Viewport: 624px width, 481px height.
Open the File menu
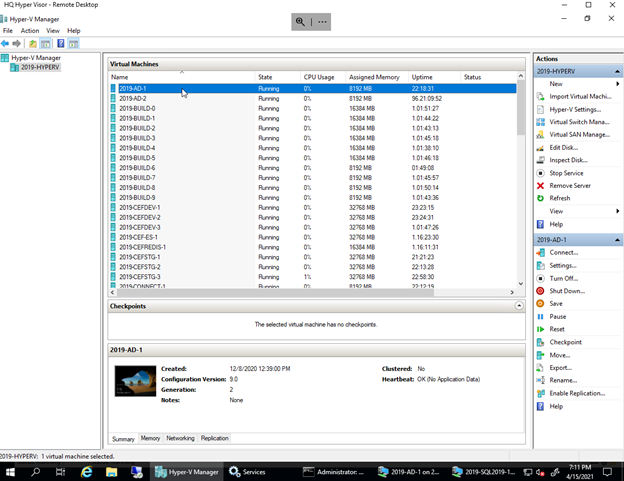click(x=8, y=31)
